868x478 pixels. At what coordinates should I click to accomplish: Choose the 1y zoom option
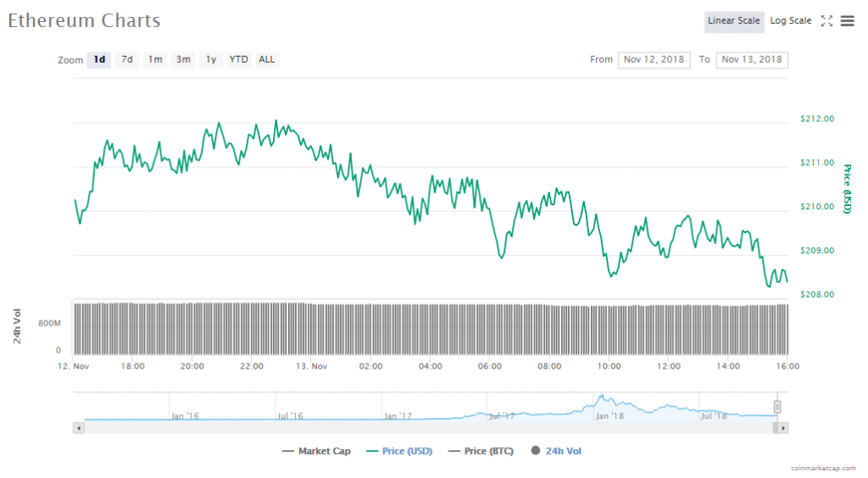coord(211,59)
